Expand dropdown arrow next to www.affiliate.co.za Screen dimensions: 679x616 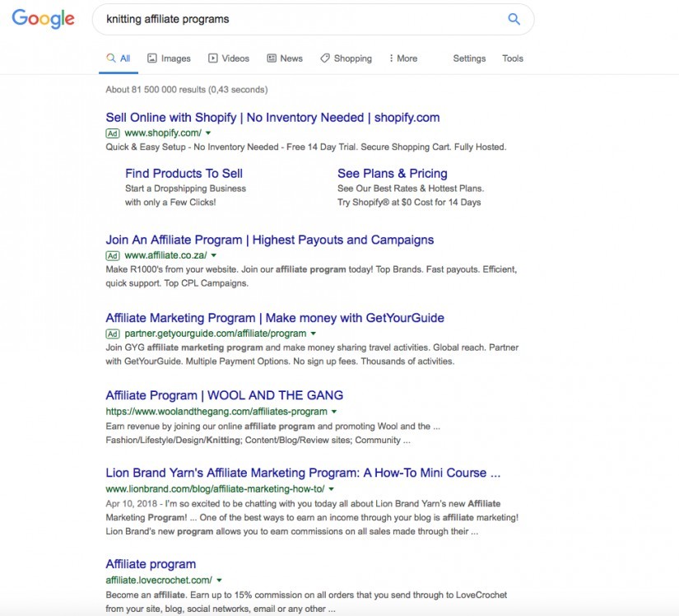pos(213,255)
